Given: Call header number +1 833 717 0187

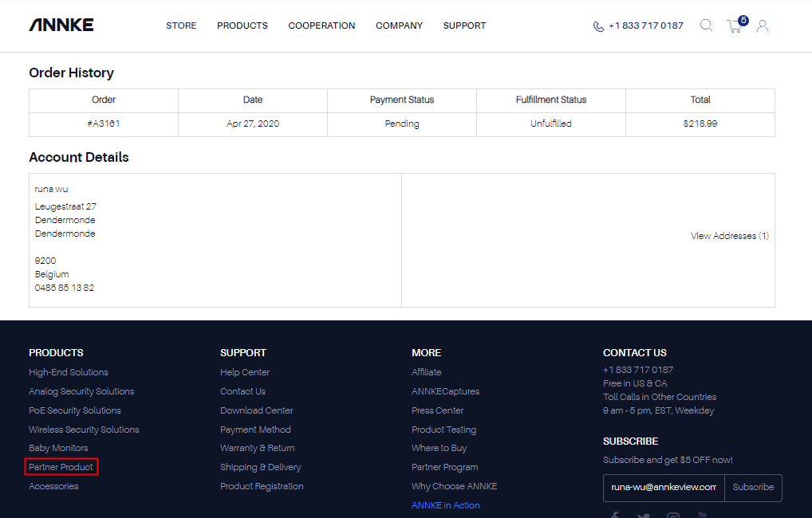Looking at the screenshot, I should (646, 26).
